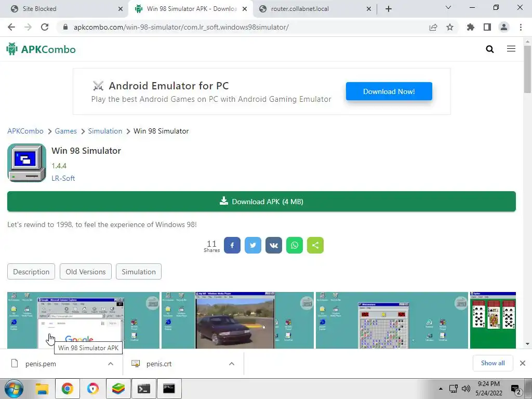532x399 pixels.
Task: Open the command prompt taskbar window
Action: pyautogui.click(x=169, y=389)
